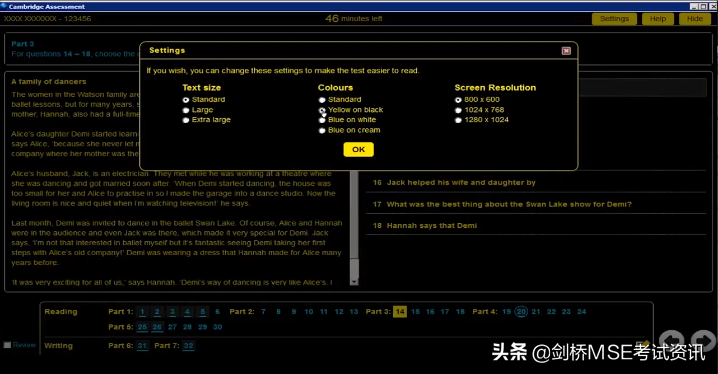The height and width of the screenshot is (374, 718).
Task: Select Large text size
Action: [x=185, y=110]
